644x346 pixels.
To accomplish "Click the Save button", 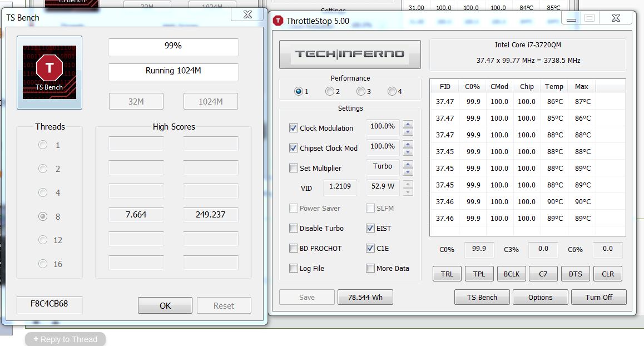I will click(307, 297).
